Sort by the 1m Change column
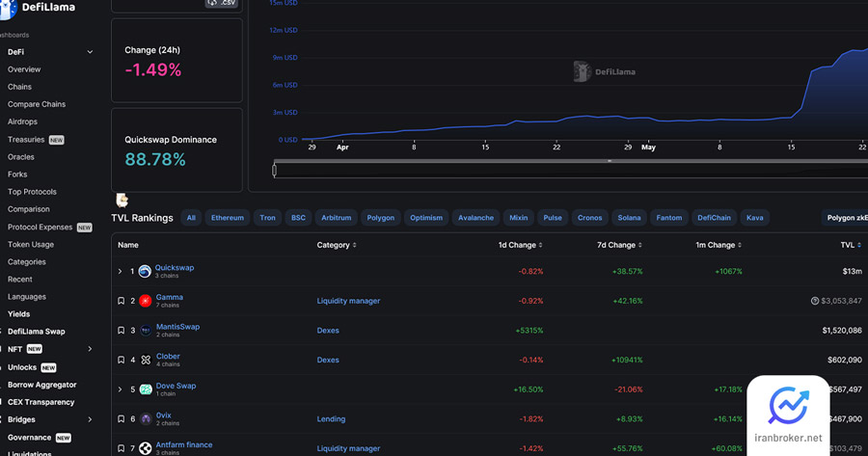Image resolution: width=868 pixels, height=456 pixels. pos(719,245)
